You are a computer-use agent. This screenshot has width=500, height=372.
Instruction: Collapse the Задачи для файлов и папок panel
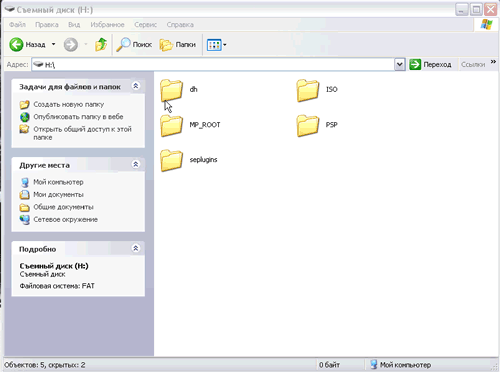point(136,86)
